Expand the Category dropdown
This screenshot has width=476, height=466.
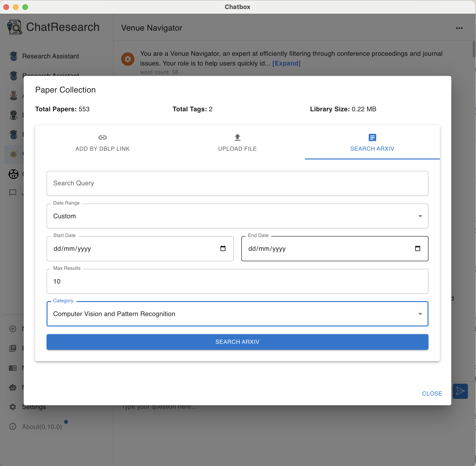click(421, 314)
